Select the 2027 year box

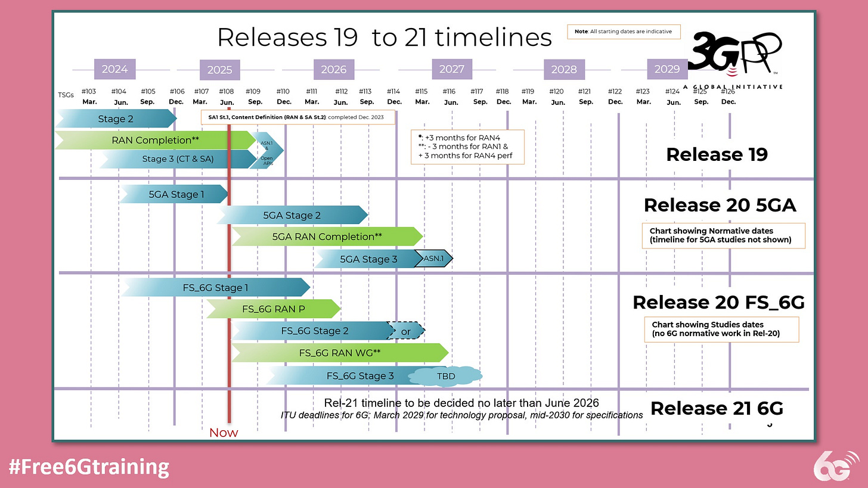coord(452,69)
